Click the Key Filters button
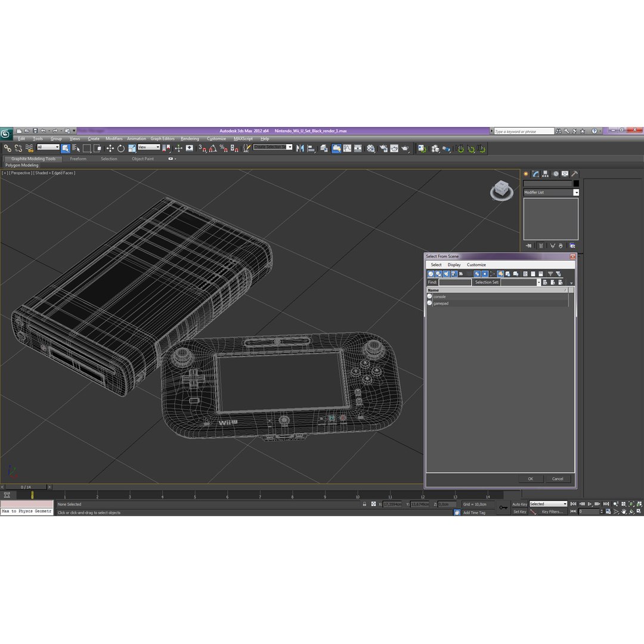This screenshot has width=644, height=644. pyautogui.click(x=552, y=512)
